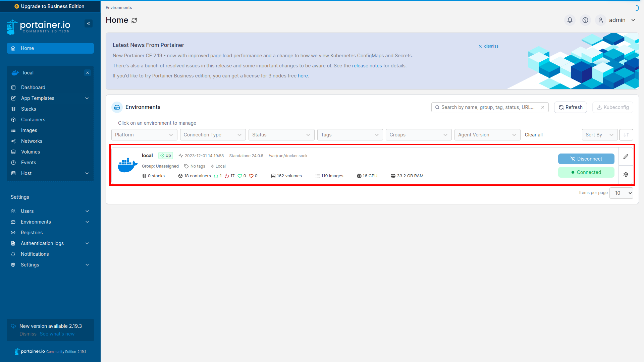This screenshot has height=362, width=644.
Task: Open the release notes link
Action: pyautogui.click(x=367, y=66)
